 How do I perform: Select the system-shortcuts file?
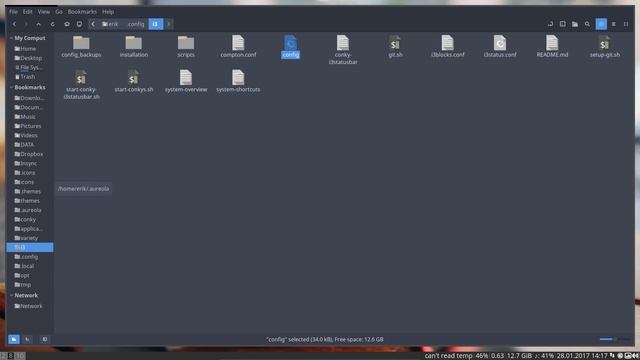[238, 81]
